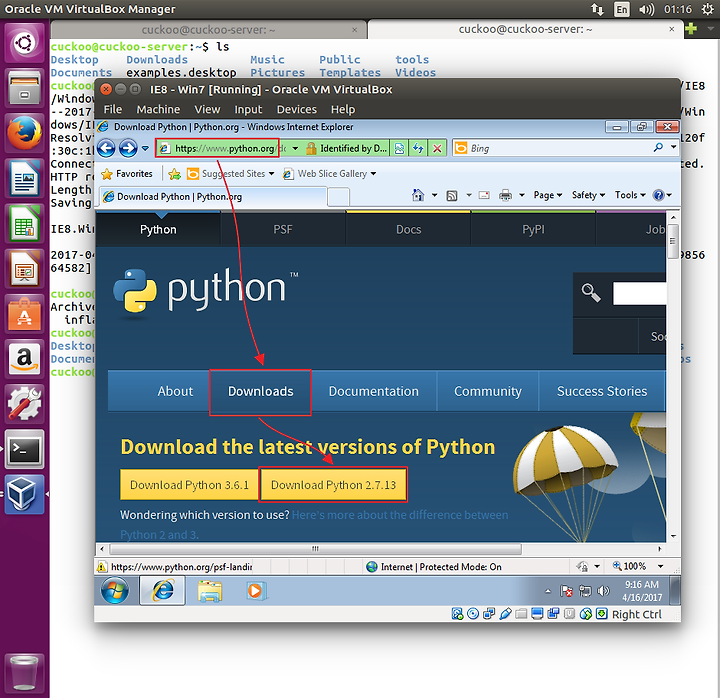Open Windows Media Player on the taskbar
720x698 pixels.
[255, 591]
